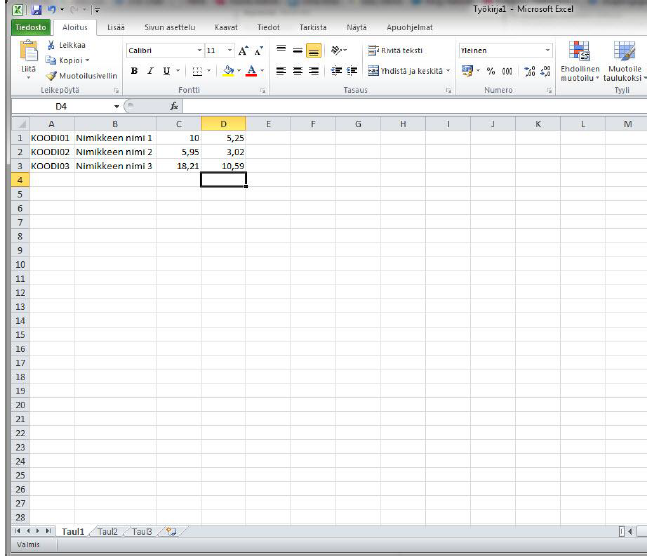Image resolution: width=651 pixels, height=559 pixels.
Task: Switch to the Kaavat tab
Action: [x=226, y=27]
